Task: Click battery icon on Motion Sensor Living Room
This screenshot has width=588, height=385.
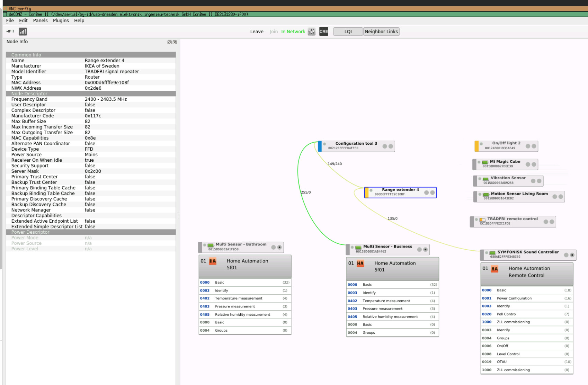Action: [486, 195]
